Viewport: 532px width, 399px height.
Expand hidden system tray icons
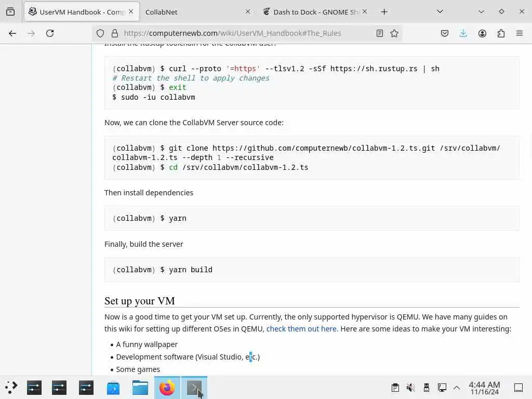coord(457,388)
